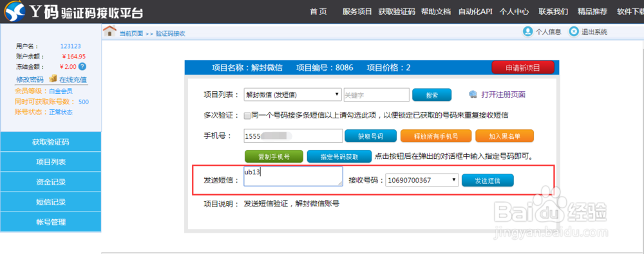Select 获取验证码 in the left sidebar
This screenshot has width=644, height=254.
tap(50, 142)
